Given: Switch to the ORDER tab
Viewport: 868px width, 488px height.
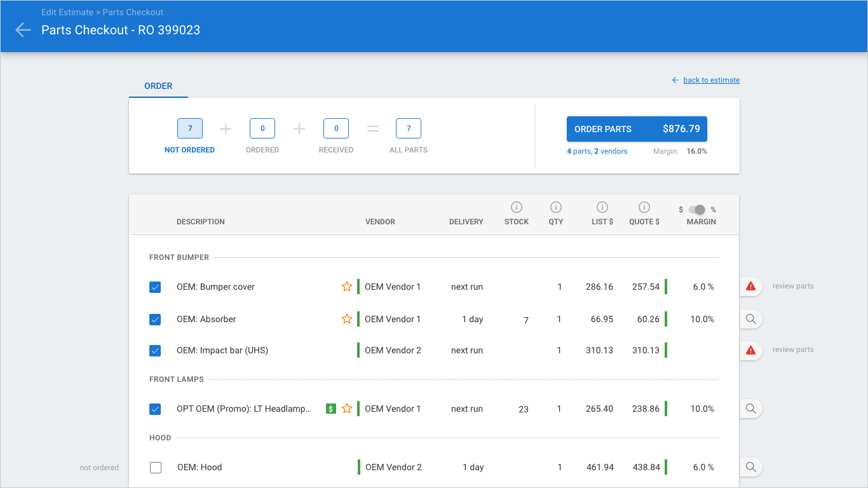Looking at the screenshot, I should click(158, 86).
